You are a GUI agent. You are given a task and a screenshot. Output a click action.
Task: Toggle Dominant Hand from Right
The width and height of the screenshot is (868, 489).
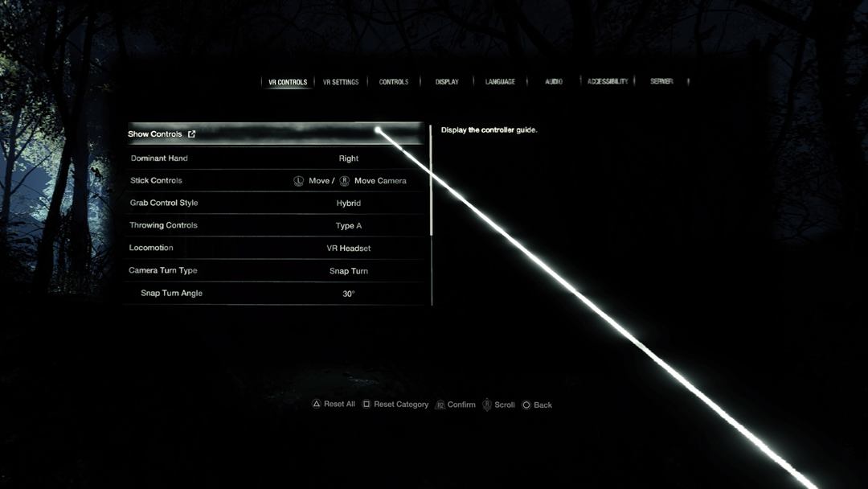click(x=348, y=158)
